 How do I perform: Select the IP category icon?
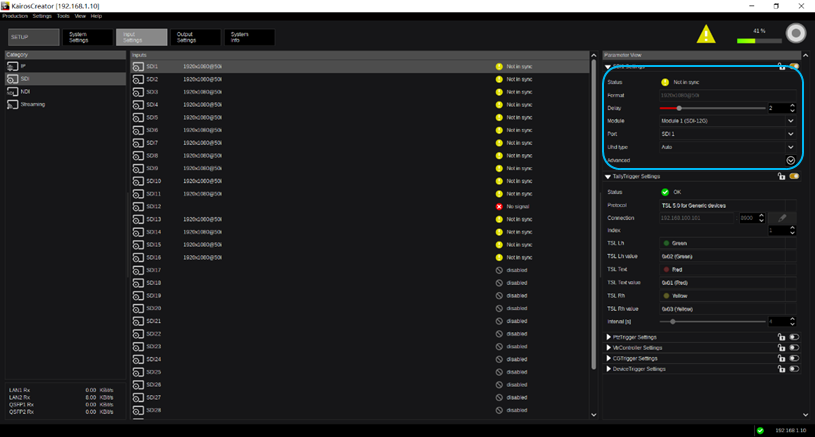coord(12,67)
